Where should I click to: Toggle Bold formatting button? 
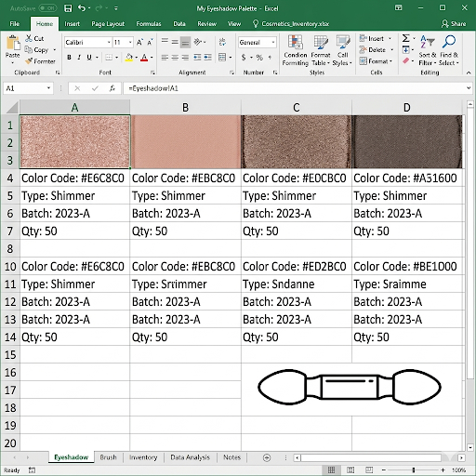[x=69, y=58]
